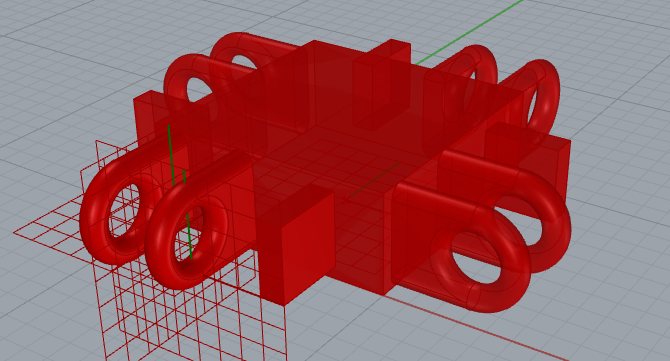Click the green axis line near the horizon
Image resolution: width=670 pixels, height=361 pixels.
tap(469, 32)
